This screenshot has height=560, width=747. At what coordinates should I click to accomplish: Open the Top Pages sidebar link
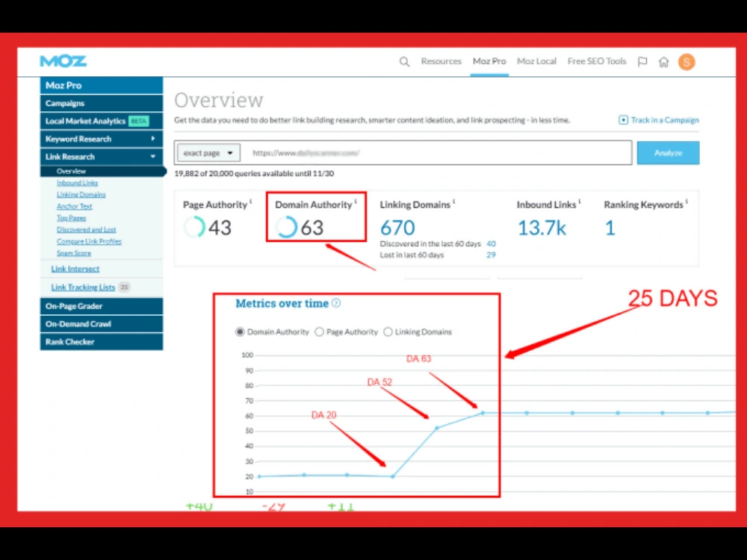coord(72,218)
